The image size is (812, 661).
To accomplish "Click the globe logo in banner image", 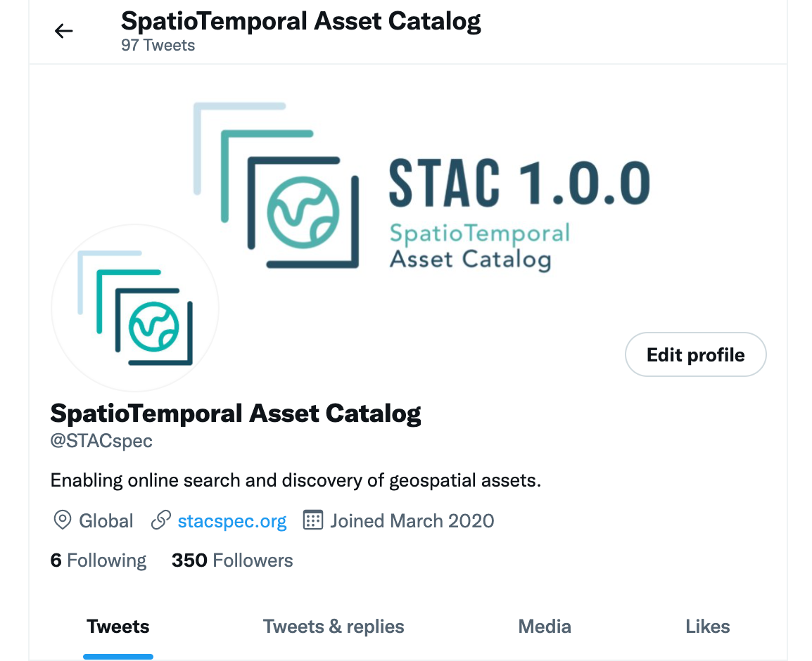I will coord(303,212).
